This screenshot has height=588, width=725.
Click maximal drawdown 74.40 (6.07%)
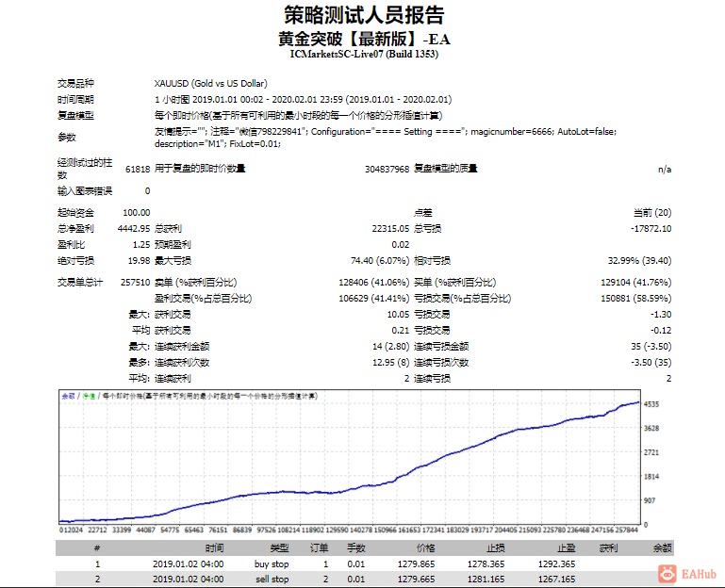(x=380, y=261)
